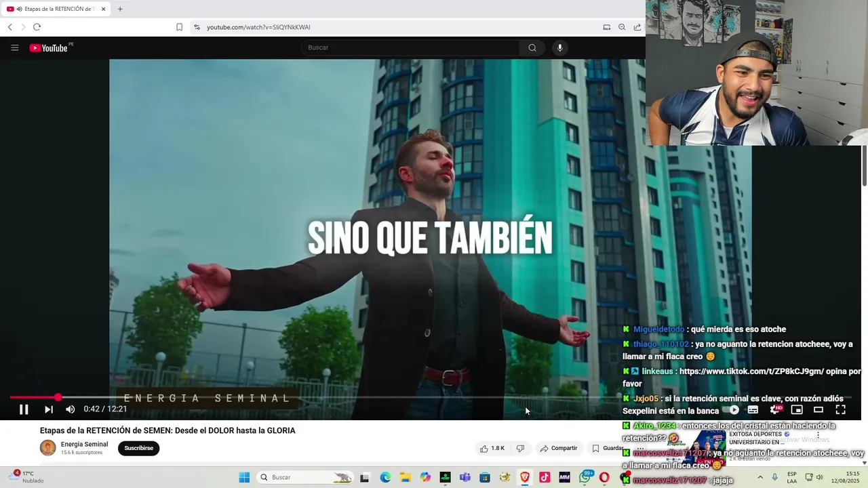Start voice search with the microphone
Image resolution: width=868 pixels, height=488 pixels.
pos(559,47)
